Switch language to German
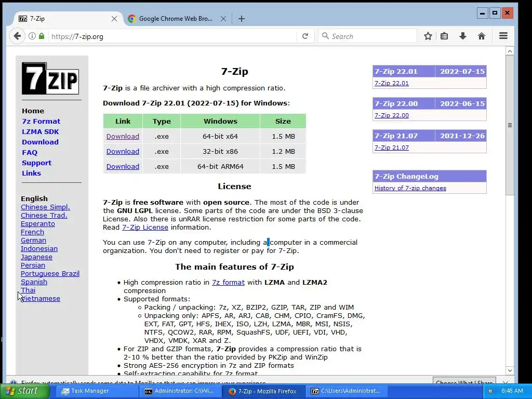Viewport: 532px width, 399px height. pos(33,240)
